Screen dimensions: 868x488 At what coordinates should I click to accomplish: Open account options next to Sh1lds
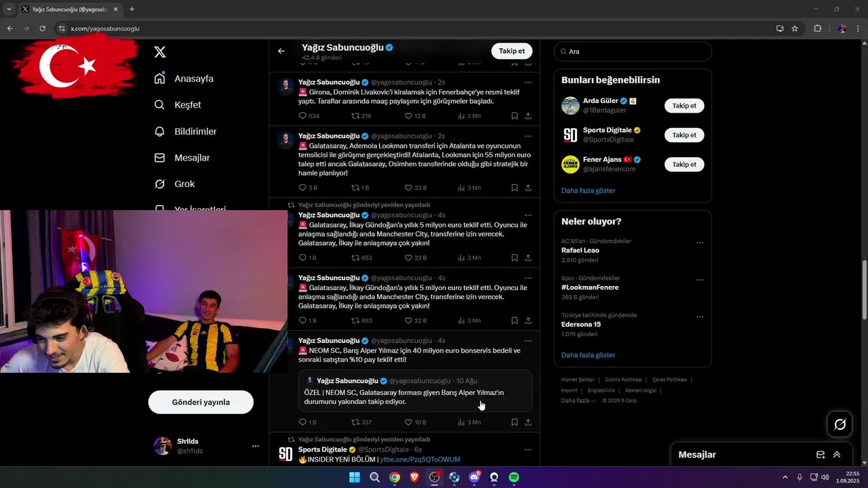(256, 446)
